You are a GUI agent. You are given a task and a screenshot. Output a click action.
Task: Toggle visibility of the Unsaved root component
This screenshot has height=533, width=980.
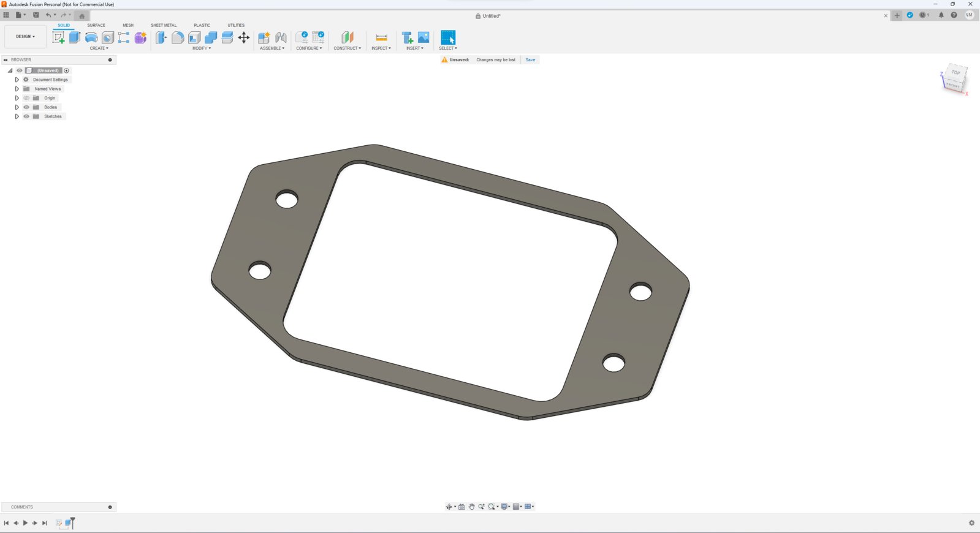[x=20, y=70]
